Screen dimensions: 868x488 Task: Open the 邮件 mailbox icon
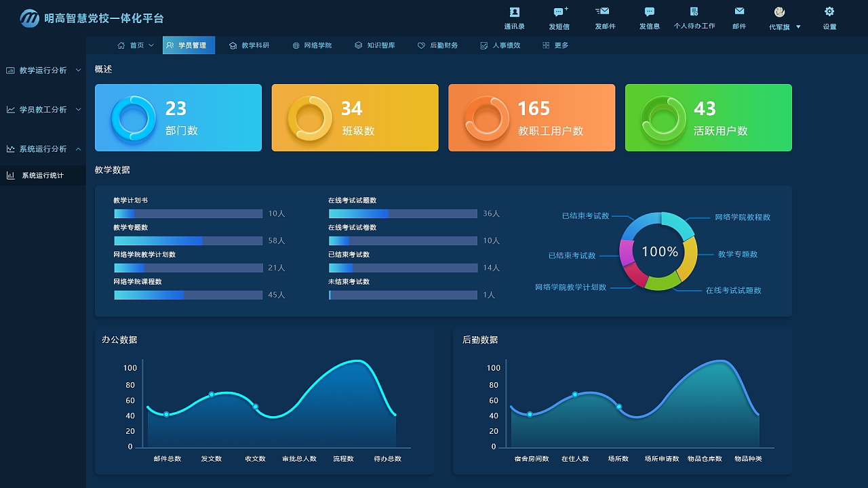click(739, 12)
